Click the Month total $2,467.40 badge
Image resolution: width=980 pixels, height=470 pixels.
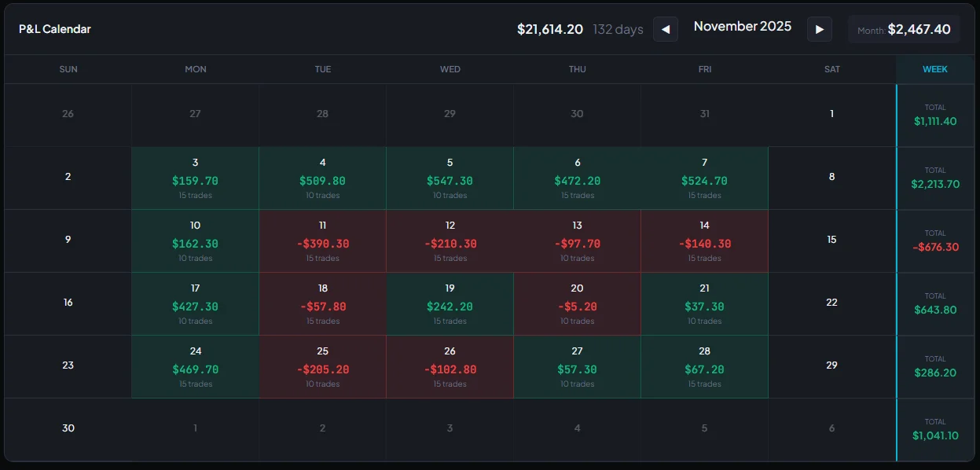[x=904, y=30]
